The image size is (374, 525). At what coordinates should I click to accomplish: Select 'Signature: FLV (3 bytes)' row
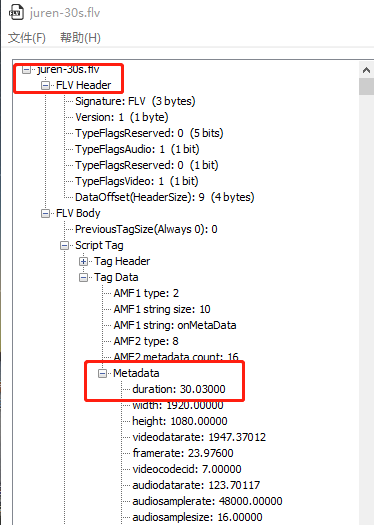135,101
